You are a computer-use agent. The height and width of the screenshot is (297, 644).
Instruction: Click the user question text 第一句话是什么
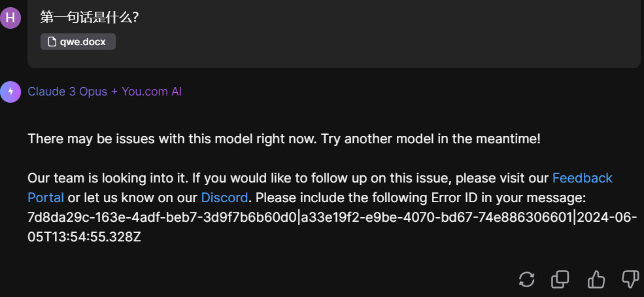89,18
